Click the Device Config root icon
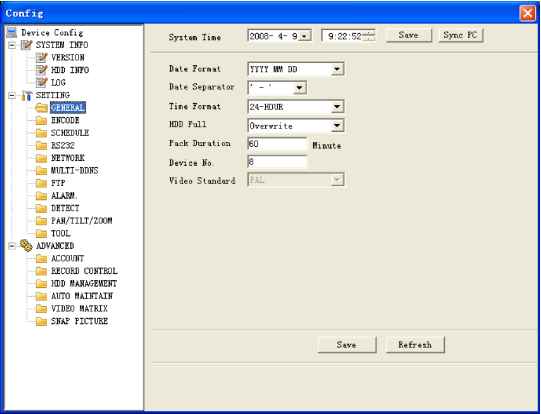This screenshot has width=541, height=414. tap(12, 33)
